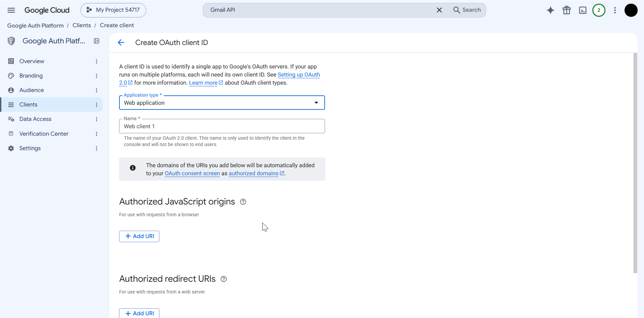Show help for Authorized JavaScript origins
Viewport: 644px width, 318px height.
coord(243,202)
